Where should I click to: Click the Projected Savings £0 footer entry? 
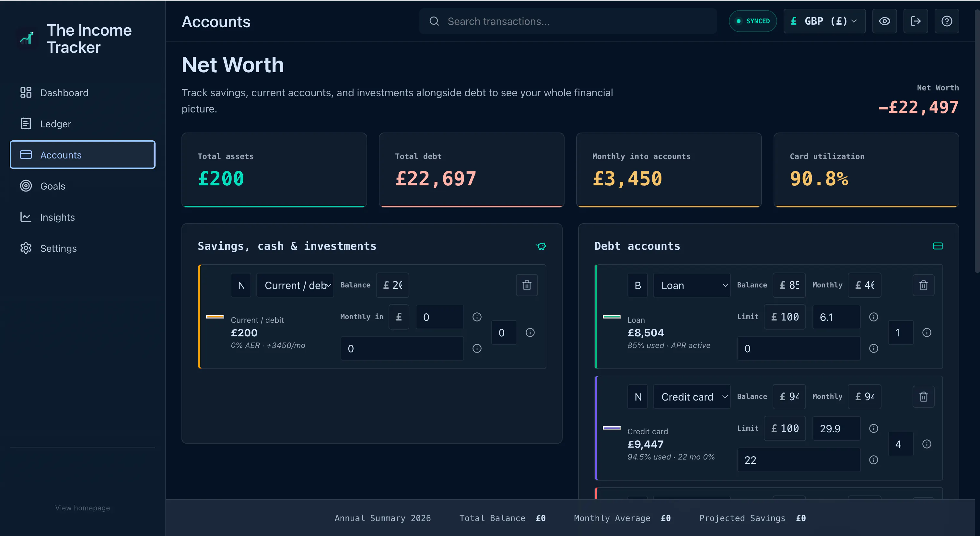[752, 518]
